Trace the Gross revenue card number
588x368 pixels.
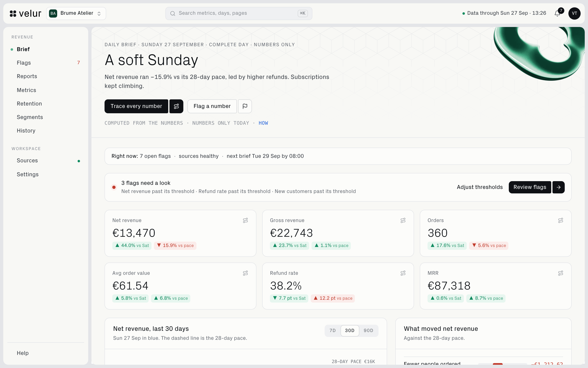[403, 220]
